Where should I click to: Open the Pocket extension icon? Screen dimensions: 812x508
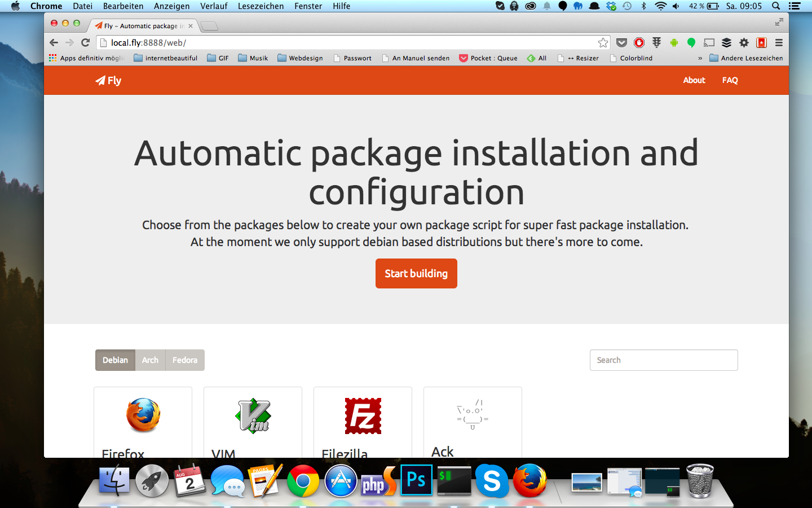[x=621, y=43]
